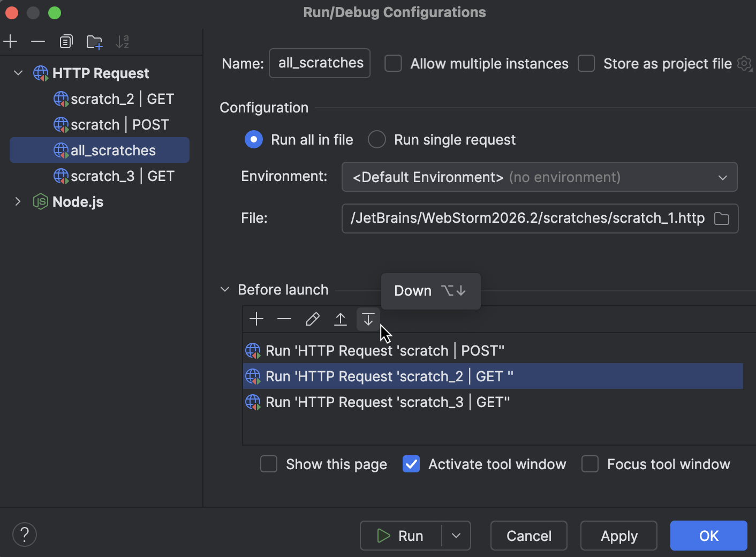This screenshot has width=756, height=557.
Task: Open the help button
Action: 25,535
